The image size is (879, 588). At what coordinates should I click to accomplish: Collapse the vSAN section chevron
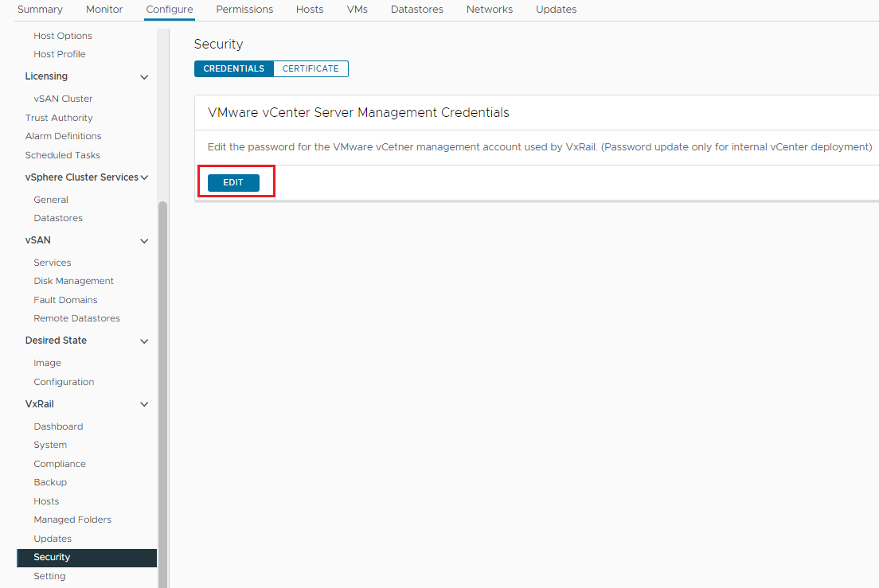[144, 241]
